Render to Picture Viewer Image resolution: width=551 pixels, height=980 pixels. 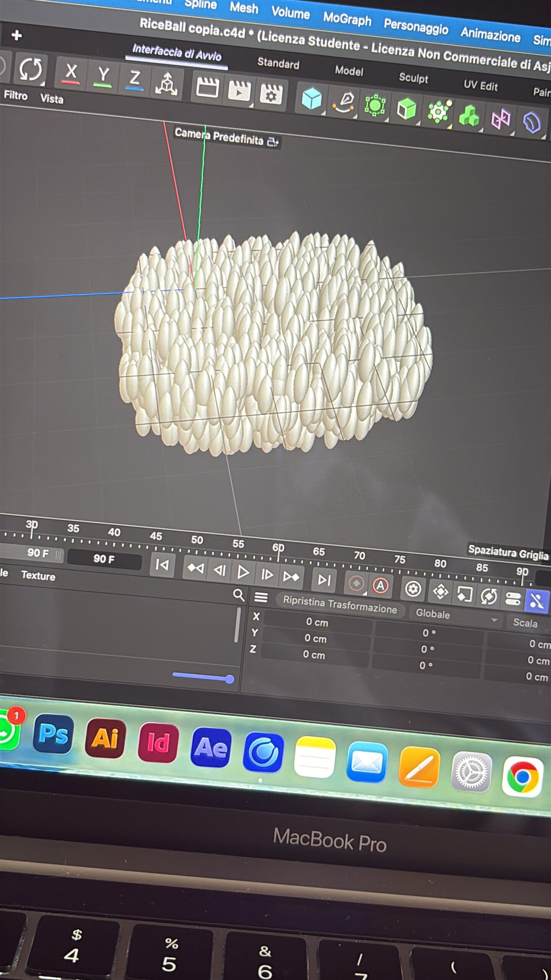(239, 91)
